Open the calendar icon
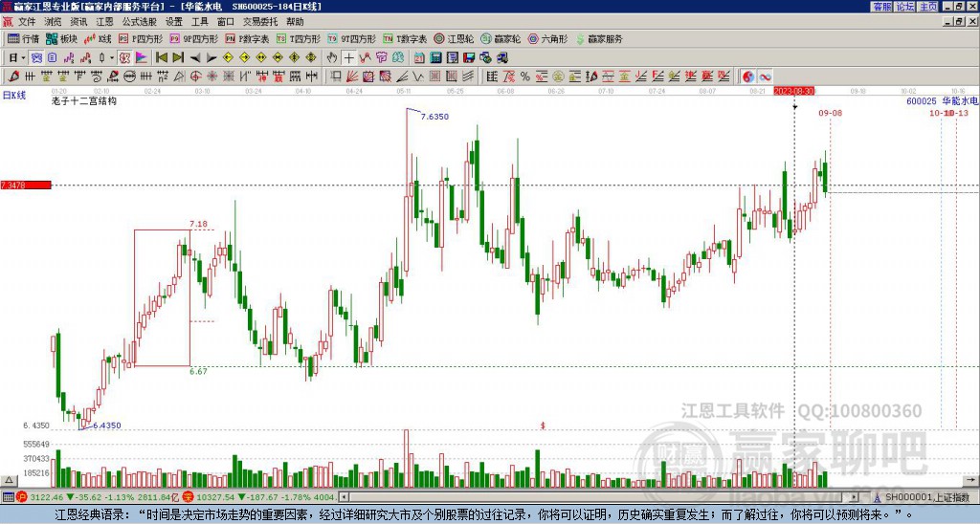The image size is (980, 524). point(419,58)
